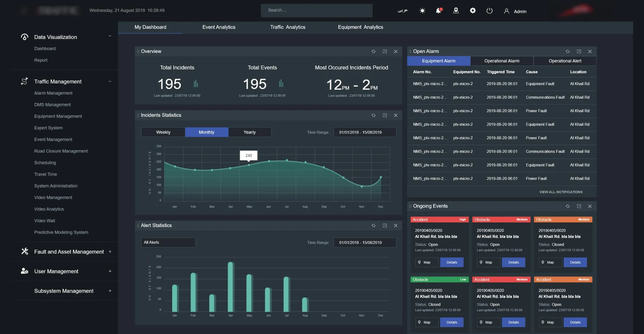Image resolution: width=644 pixels, height=334 pixels.
Task: Open the Traffic Analytics tab
Action: click(x=288, y=27)
